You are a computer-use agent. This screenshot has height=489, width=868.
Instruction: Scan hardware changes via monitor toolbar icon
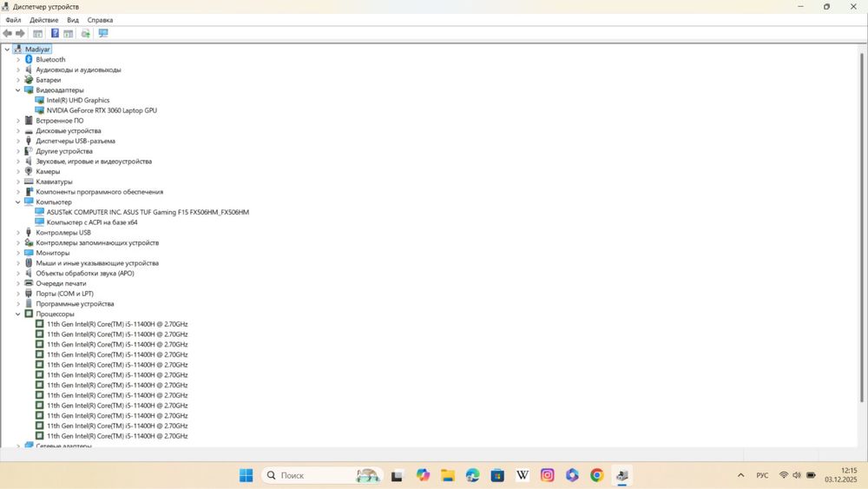[x=103, y=34]
